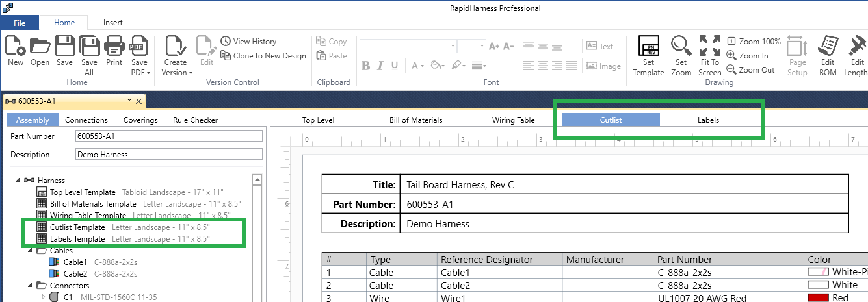This screenshot has height=302, width=868.
Task: Open Page Setup
Action: pyautogui.click(x=797, y=56)
